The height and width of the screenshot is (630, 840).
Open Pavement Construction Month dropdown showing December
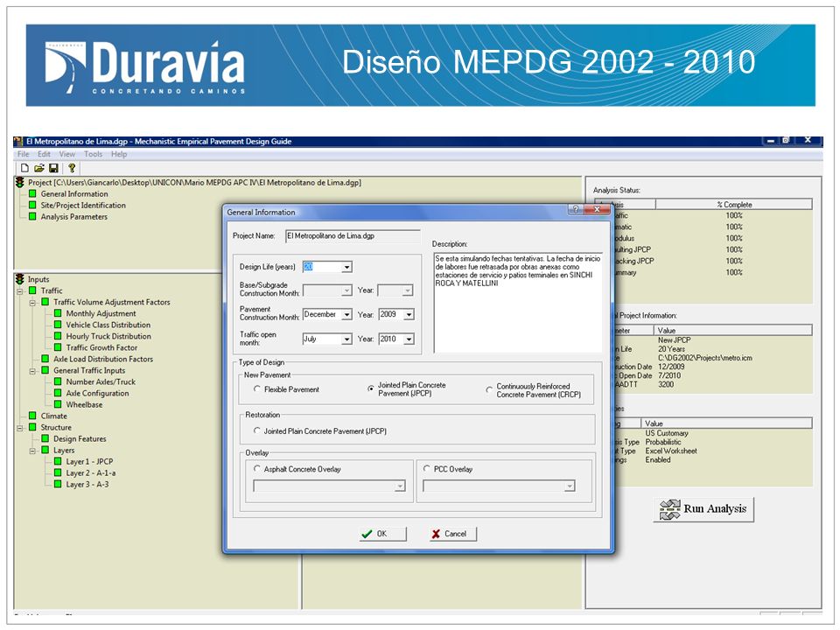pos(346,314)
